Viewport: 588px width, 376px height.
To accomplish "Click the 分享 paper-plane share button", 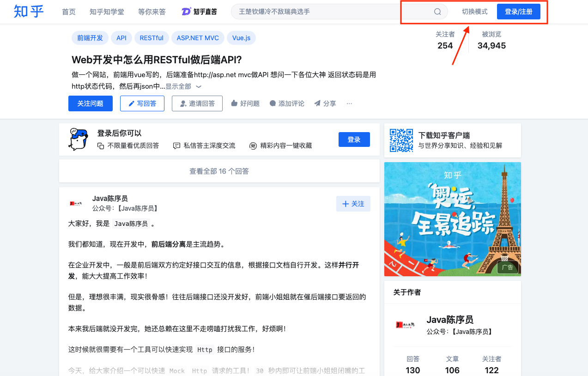I will click(325, 103).
